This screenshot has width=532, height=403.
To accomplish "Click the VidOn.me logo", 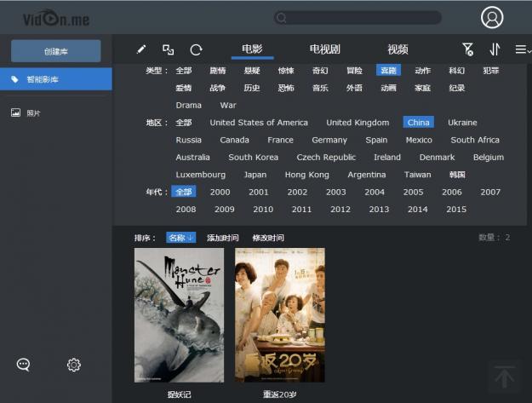I will [x=56, y=18].
